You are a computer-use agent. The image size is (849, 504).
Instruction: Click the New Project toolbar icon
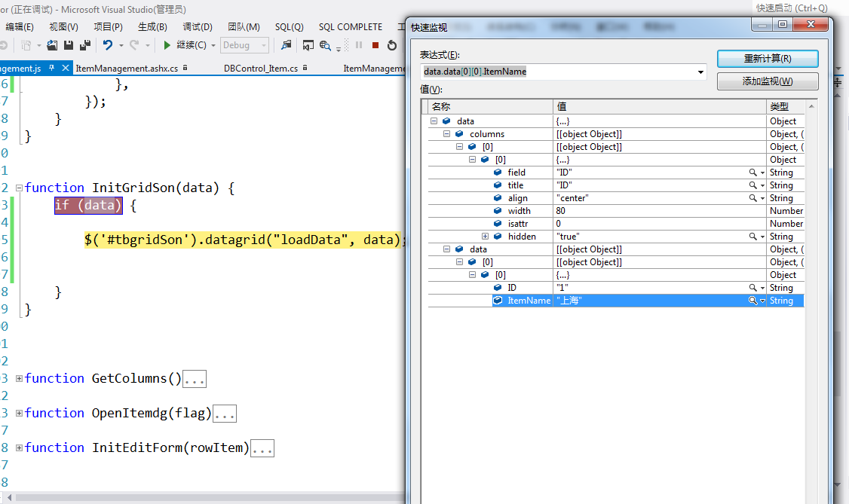pyautogui.click(x=26, y=45)
